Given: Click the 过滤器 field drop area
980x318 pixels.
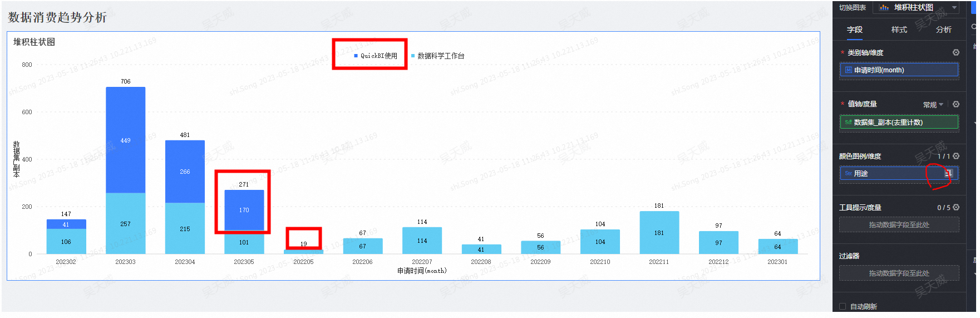Looking at the screenshot, I should click(x=898, y=273).
